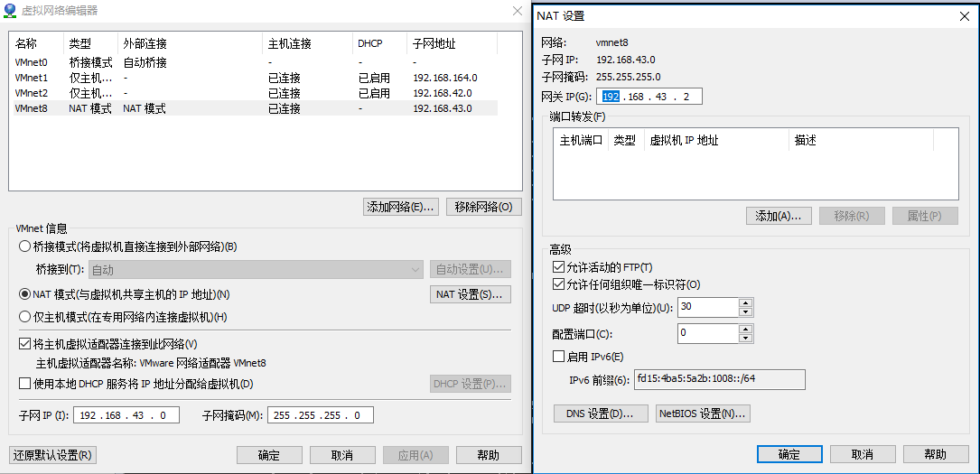Click the 配置端口(C) value field
This screenshot has height=474, width=980.
708,333
